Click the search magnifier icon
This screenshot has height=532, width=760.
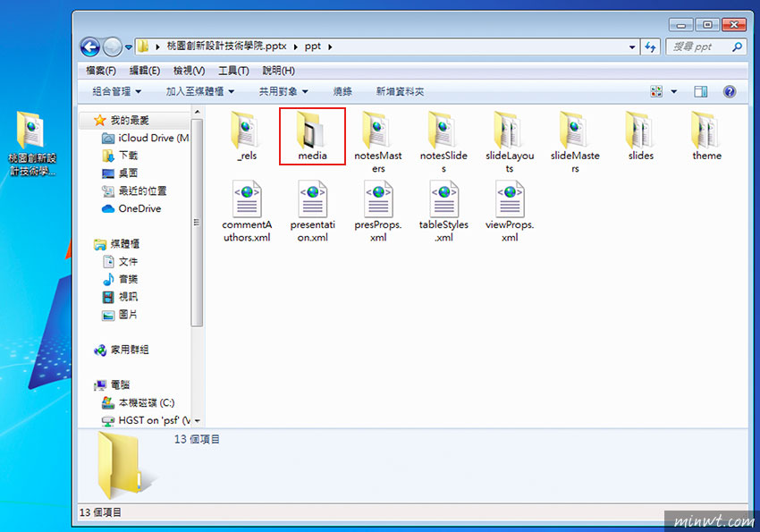point(737,47)
